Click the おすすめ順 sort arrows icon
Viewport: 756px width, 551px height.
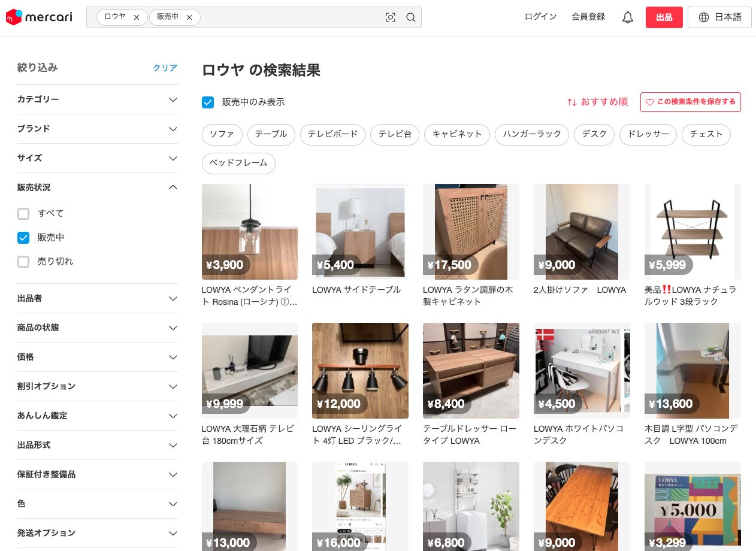click(x=571, y=102)
